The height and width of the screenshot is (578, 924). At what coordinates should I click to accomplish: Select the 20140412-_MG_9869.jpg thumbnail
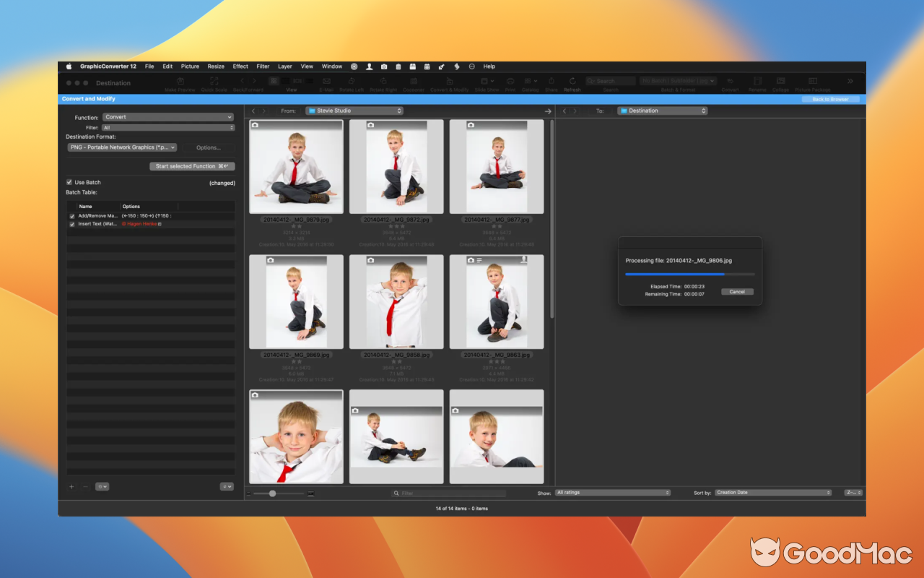click(x=296, y=301)
